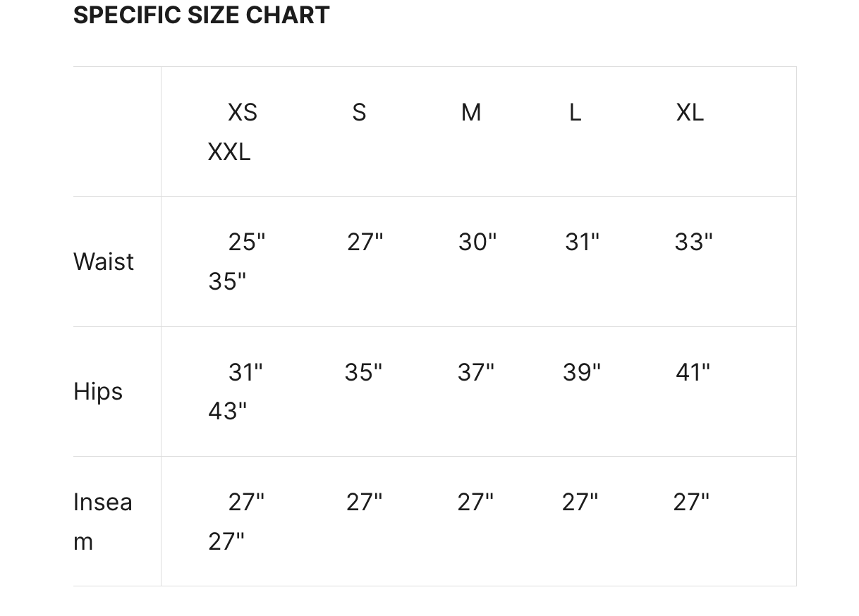
Task: Select the S size column header
Action: tap(359, 112)
